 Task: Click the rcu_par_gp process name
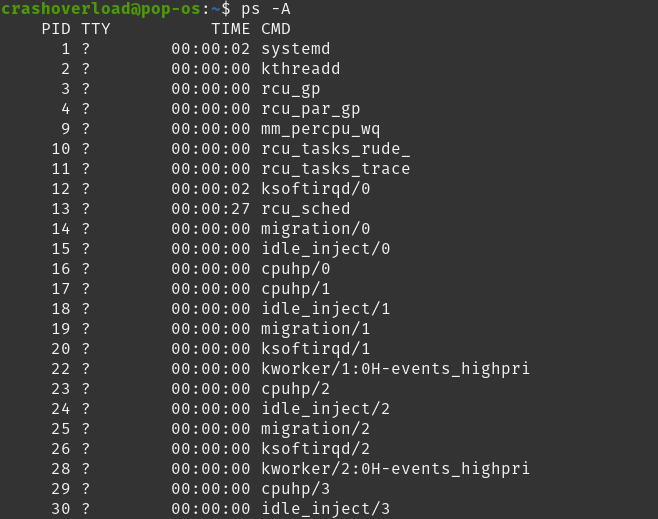310,109
